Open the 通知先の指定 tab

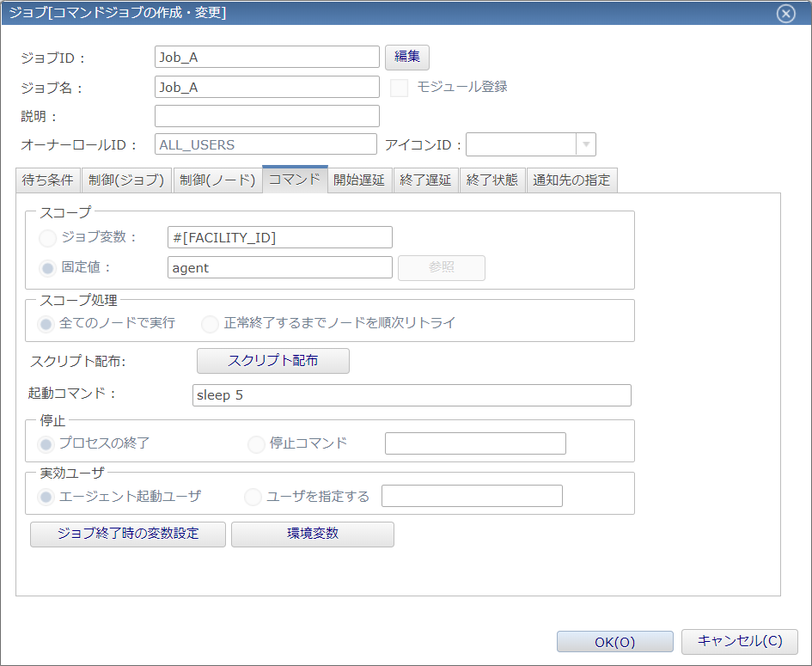571,180
